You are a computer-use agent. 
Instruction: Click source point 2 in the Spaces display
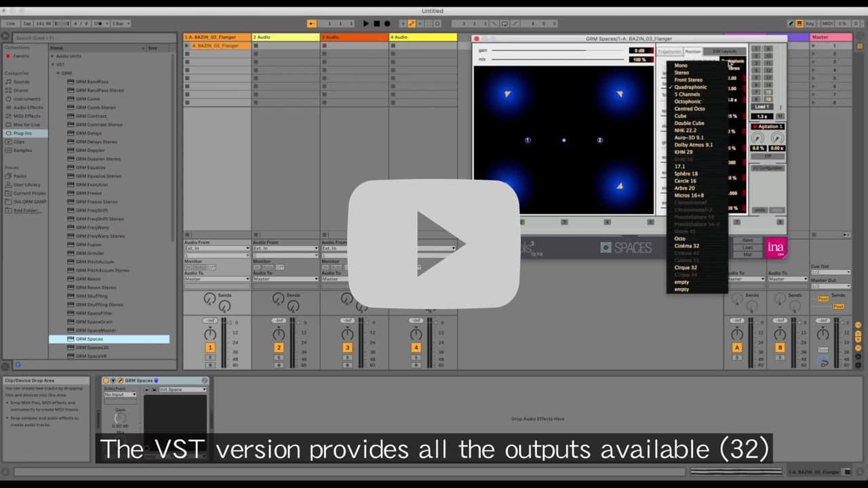pyautogui.click(x=599, y=140)
